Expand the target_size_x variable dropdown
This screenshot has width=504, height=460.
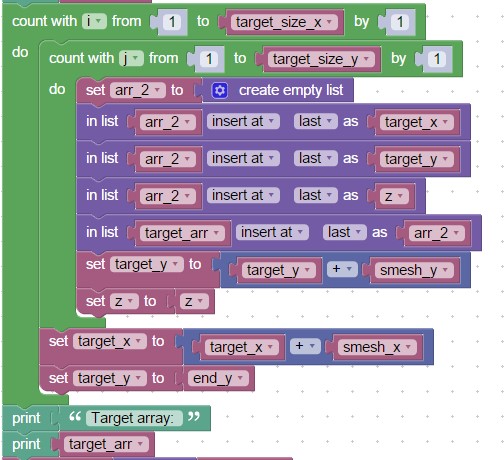[x=284, y=22]
